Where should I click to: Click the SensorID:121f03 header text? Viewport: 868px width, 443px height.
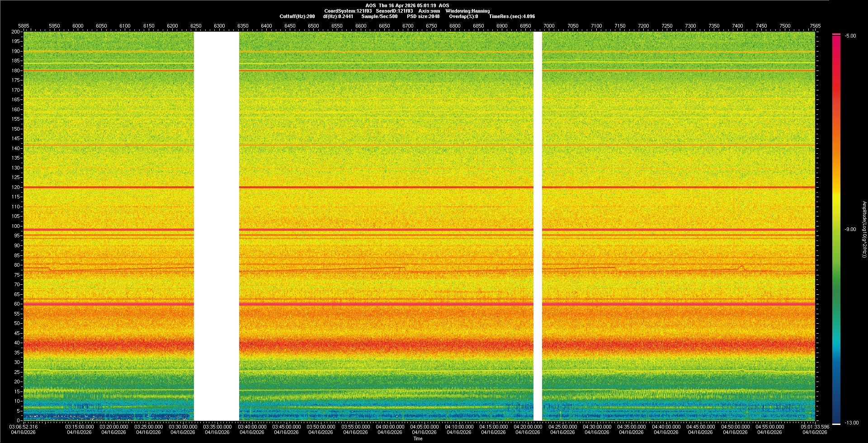pos(394,11)
